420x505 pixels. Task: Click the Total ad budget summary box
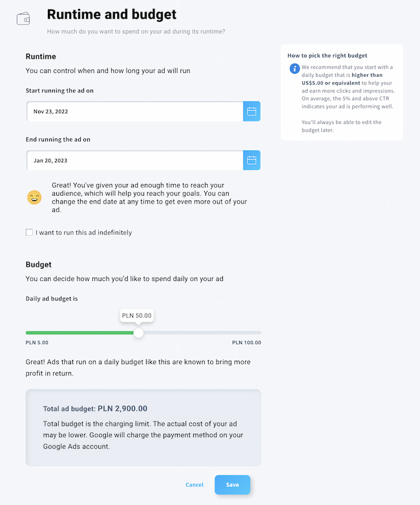point(143,428)
